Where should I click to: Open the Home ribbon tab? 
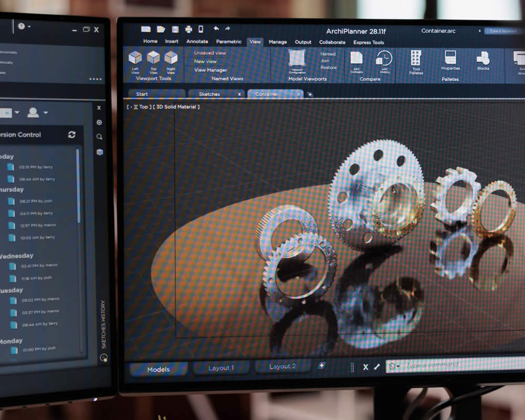click(150, 41)
